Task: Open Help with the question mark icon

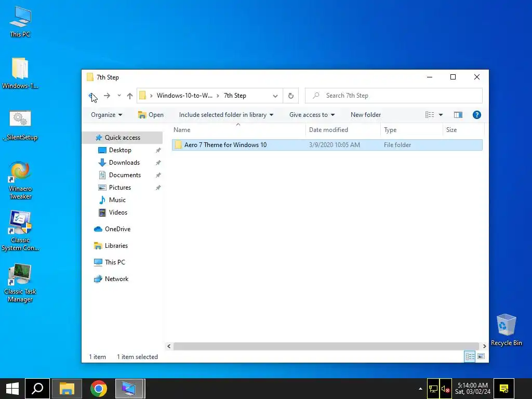Action: 477,115
